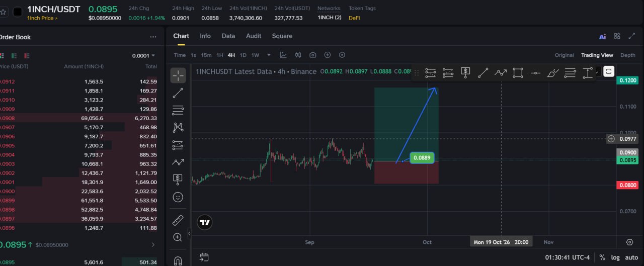Image resolution: width=644 pixels, height=266 pixels.
Task: Open the go-to-date calendar icon
Action: (x=204, y=257)
